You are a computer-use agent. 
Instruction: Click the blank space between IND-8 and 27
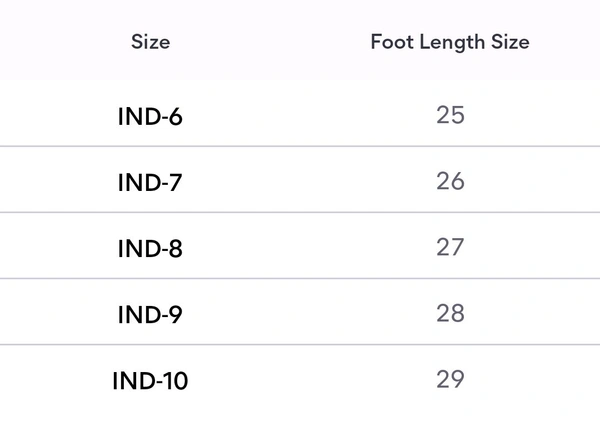click(x=300, y=248)
